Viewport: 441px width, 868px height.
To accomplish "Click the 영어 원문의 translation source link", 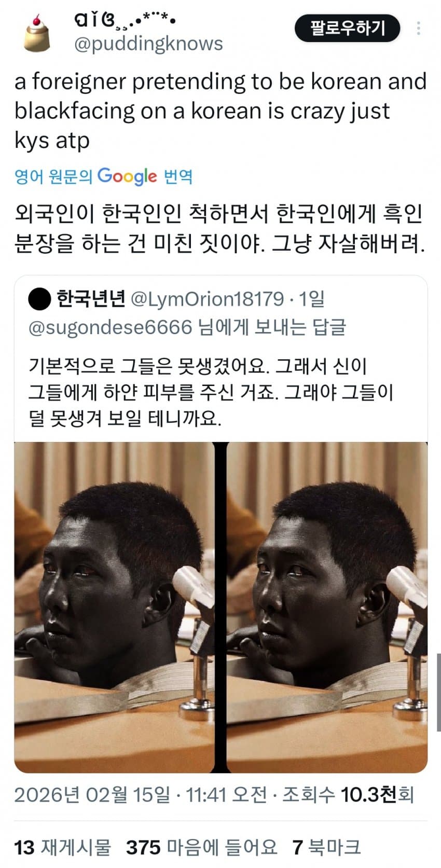I will pyautogui.click(x=54, y=177).
